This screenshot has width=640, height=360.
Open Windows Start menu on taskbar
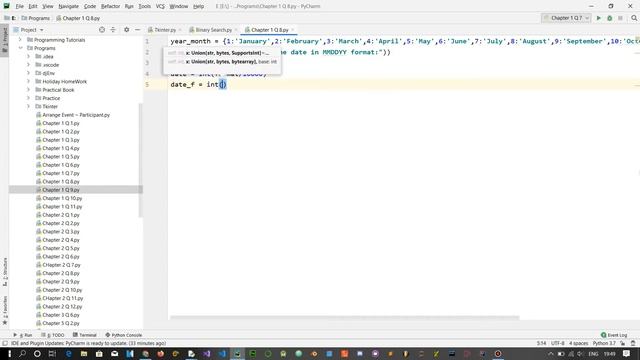(x=9, y=353)
